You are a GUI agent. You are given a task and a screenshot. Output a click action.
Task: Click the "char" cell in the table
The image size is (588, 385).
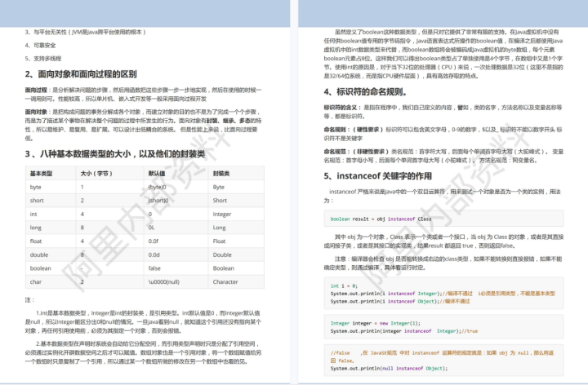pos(36,281)
